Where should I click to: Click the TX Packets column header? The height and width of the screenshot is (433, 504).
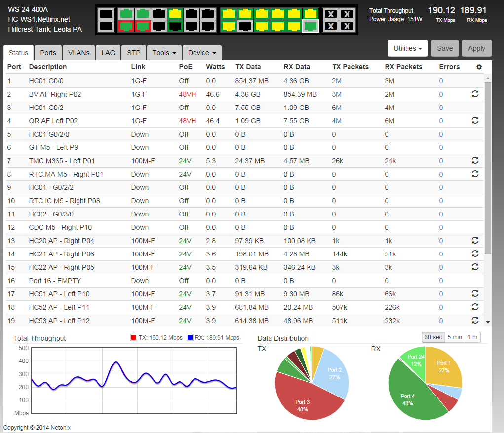[x=350, y=67]
